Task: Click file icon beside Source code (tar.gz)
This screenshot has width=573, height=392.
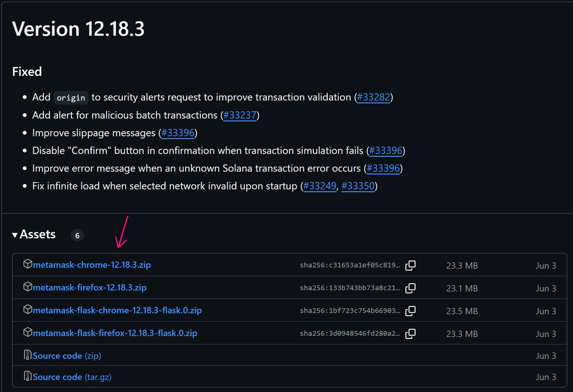Action: [x=28, y=376]
